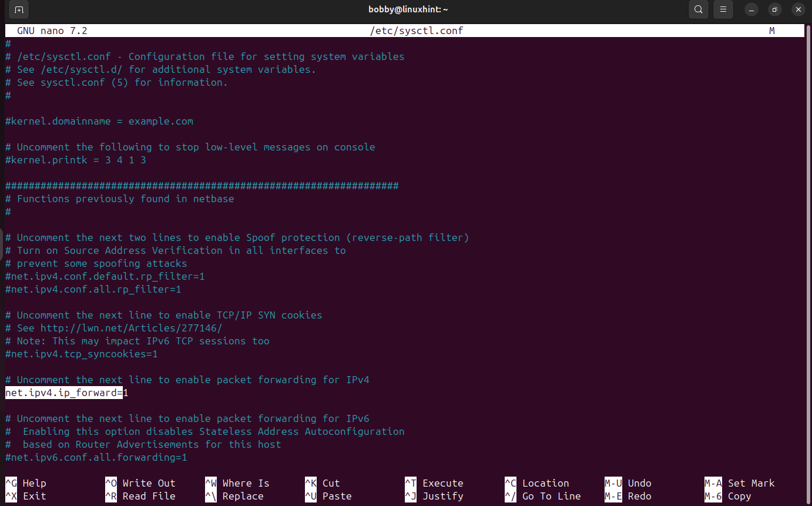Click the 'based on Router Advertisements' comment line
The image size is (812, 506).
(143, 444)
